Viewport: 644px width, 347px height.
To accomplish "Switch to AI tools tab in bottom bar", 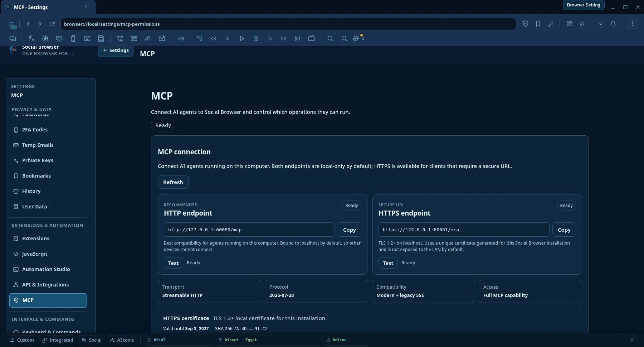I will [x=122, y=340].
